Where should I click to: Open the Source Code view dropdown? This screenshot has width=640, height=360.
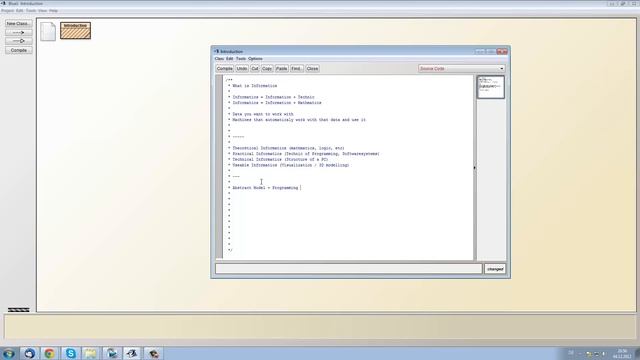462,69
